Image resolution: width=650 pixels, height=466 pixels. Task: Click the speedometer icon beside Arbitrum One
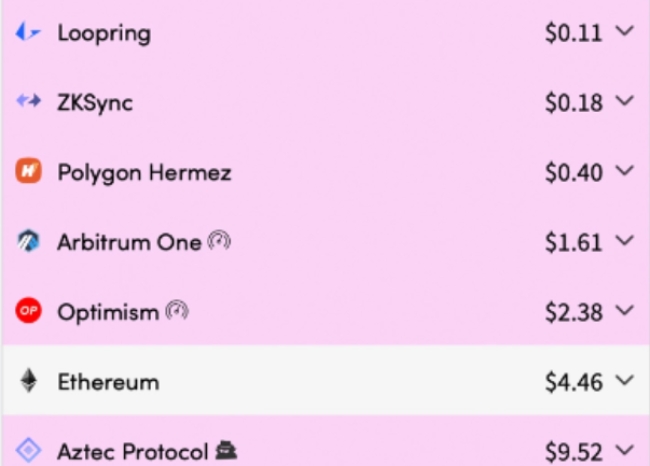(x=219, y=240)
